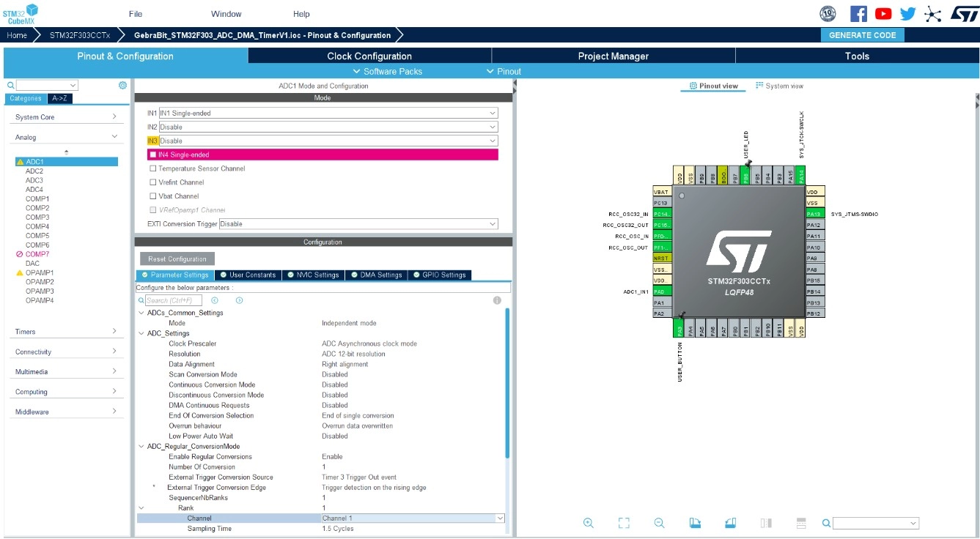980x539 pixels.
Task: Click the parameter info icon
Action: tap(497, 300)
